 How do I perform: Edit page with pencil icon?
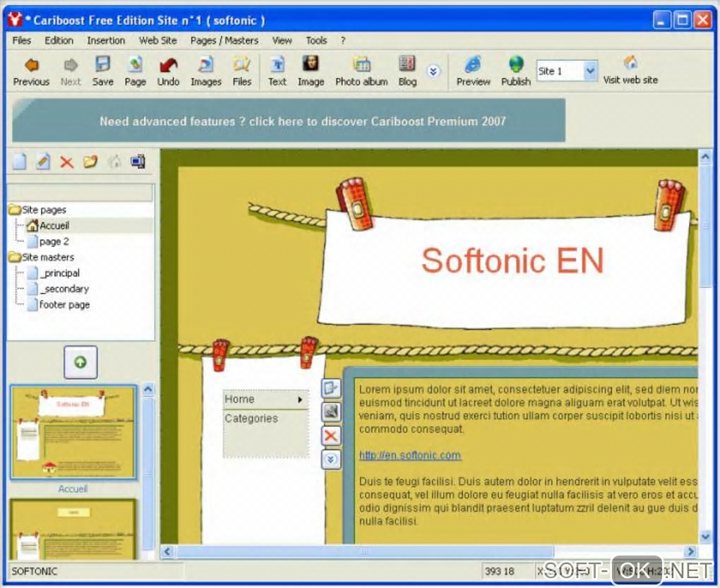click(42, 162)
